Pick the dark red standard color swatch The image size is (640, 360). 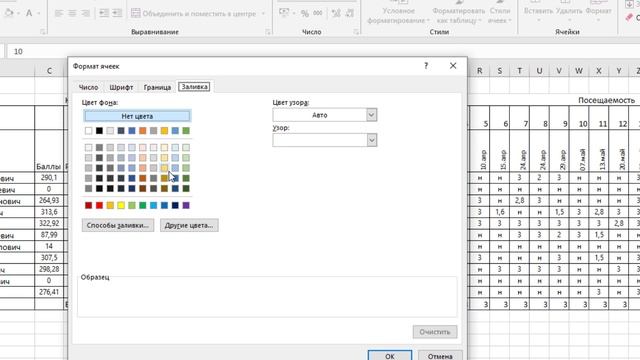[x=89, y=205]
